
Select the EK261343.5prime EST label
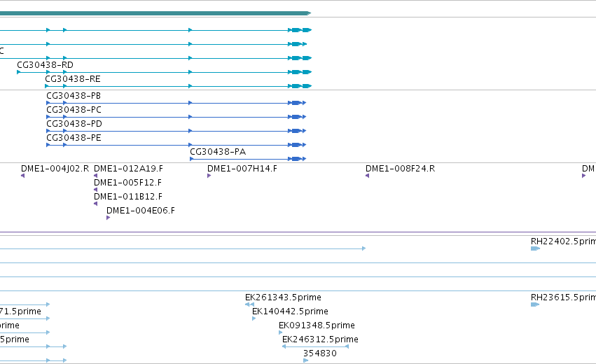click(x=283, y=297)
